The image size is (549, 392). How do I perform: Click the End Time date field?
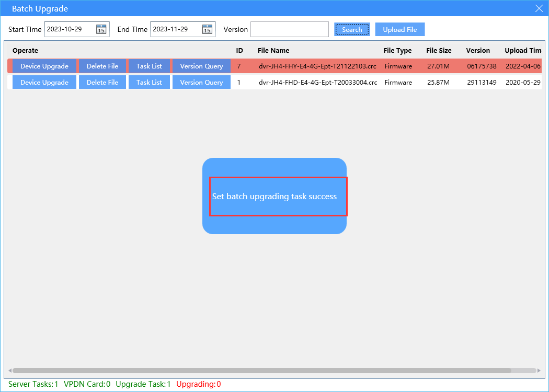[183, 29]
